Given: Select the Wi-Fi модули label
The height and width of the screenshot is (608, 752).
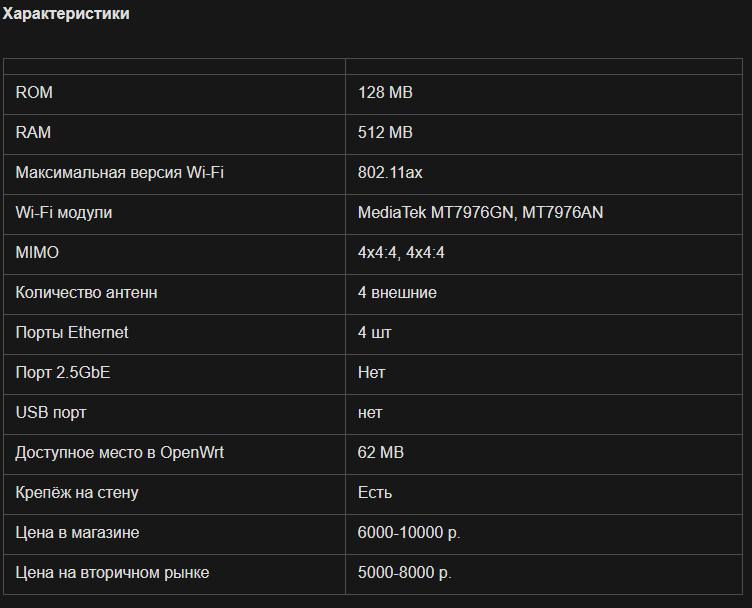Looking at the screenshot, I should (64, 212).
